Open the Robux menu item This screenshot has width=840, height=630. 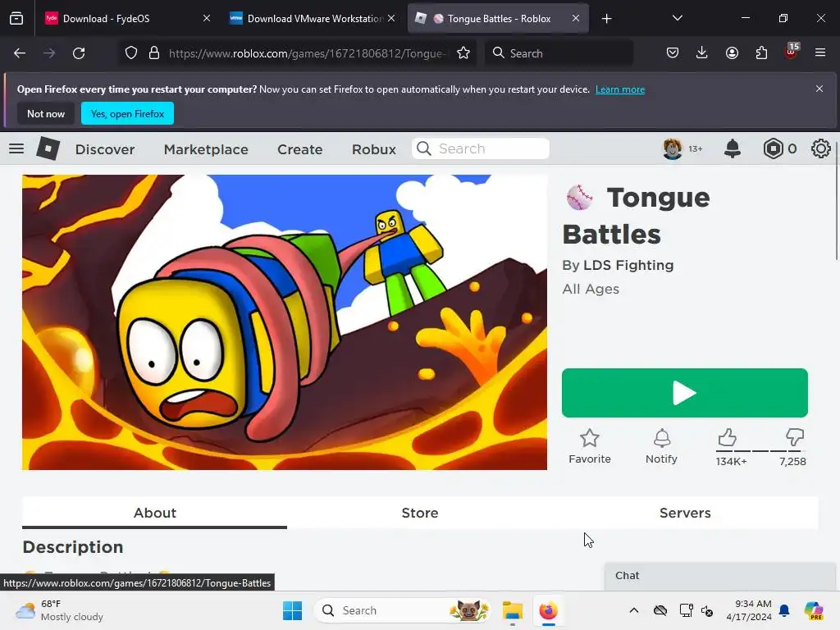pos(374,149)
